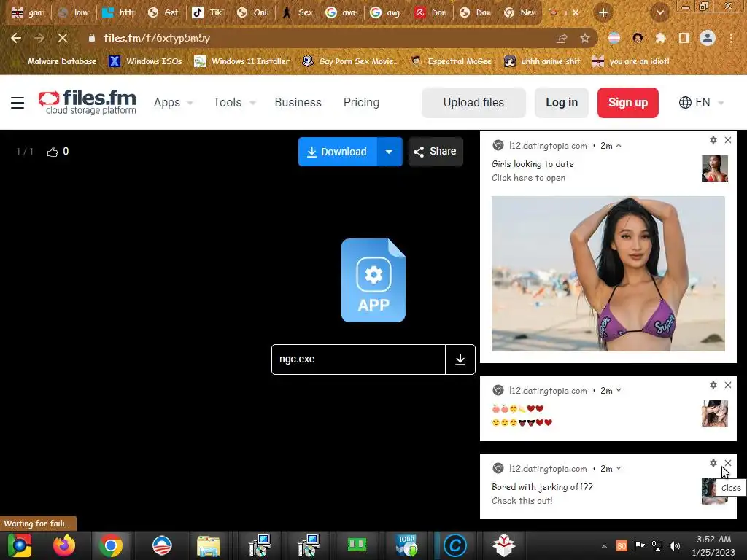This screenshot has width=747, height=560.
Task: Open settings gear of emoji notification
Action: tap(713, 385)
